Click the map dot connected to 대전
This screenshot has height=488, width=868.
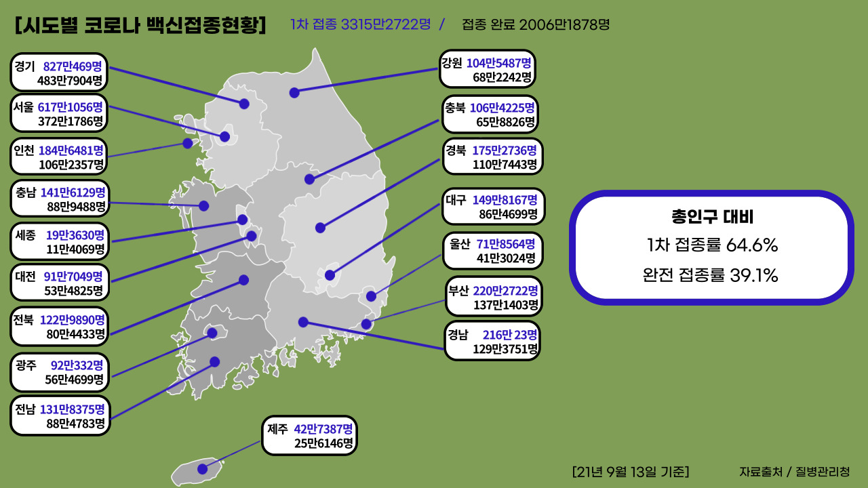[x=252, y=236]
